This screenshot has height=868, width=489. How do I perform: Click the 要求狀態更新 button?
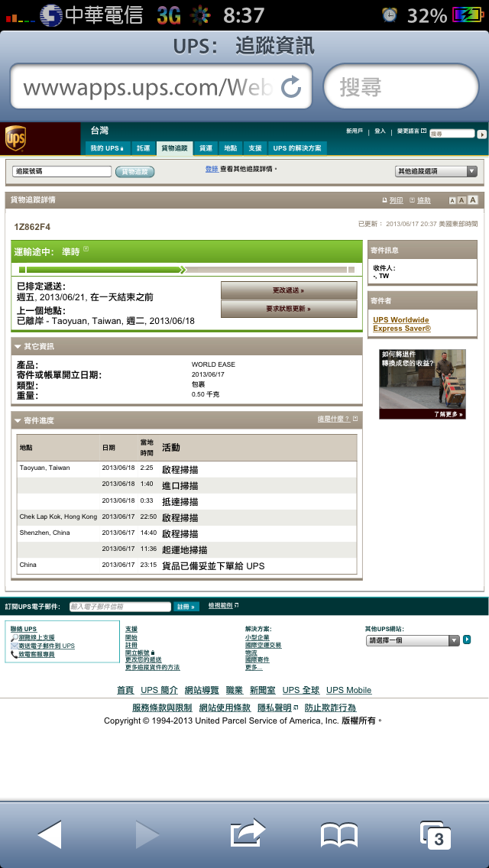pos(289,309)
